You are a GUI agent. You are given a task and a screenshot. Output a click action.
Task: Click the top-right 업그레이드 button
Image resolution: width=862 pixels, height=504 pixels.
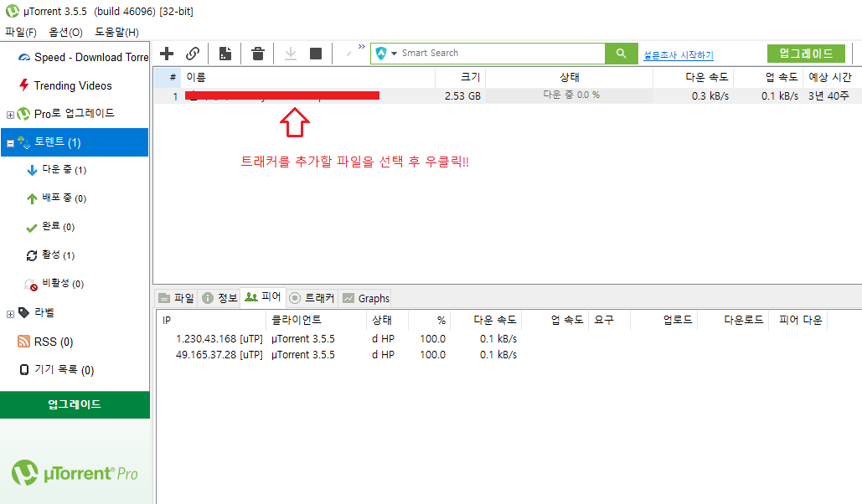(x=806, y=54)
